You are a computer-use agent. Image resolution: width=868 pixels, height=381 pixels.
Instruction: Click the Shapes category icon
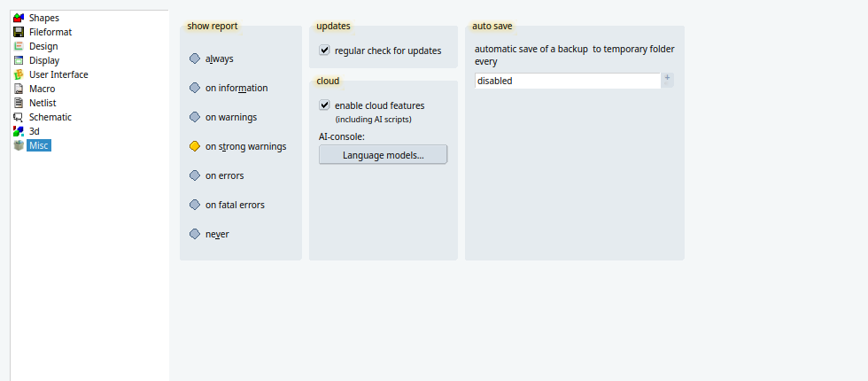click(x=19, y=18)
